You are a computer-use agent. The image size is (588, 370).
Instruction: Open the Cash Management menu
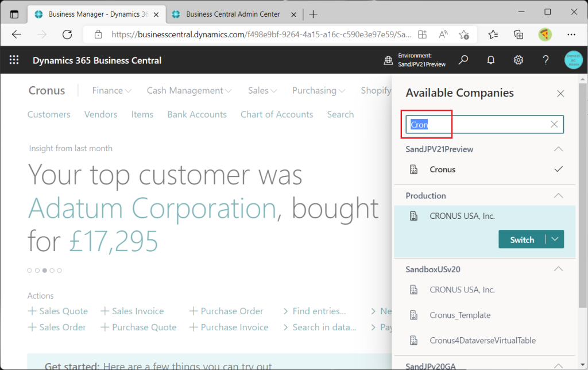189,90
